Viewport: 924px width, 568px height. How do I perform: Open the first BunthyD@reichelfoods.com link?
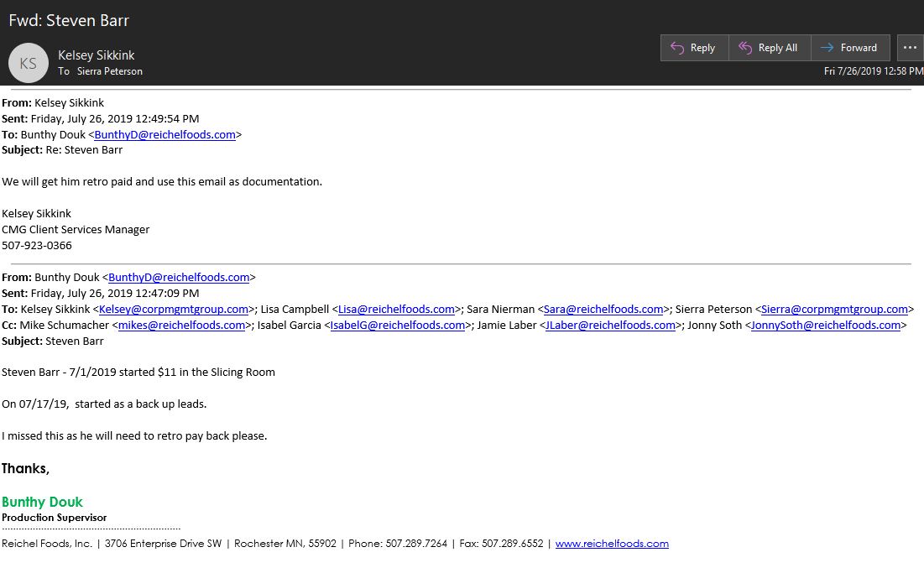click(164, 134)
